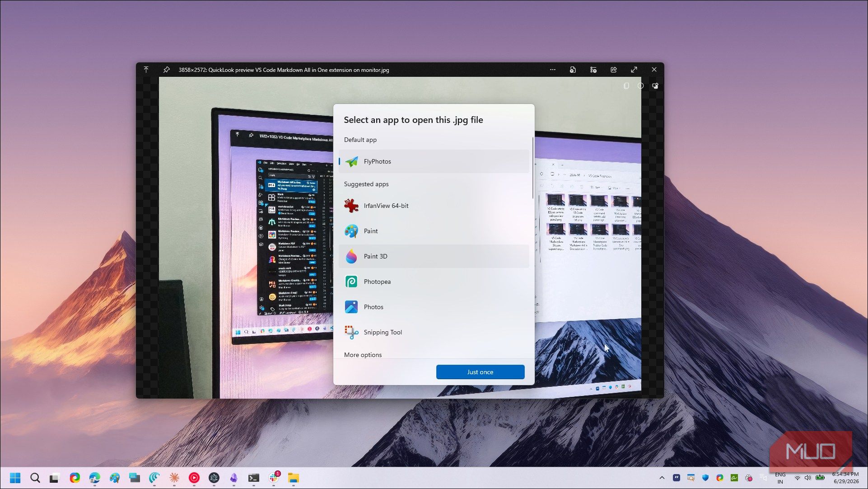Click the share icon in QuickLook title bar
The width and height of the screenshot is (868, 489).
614,70
